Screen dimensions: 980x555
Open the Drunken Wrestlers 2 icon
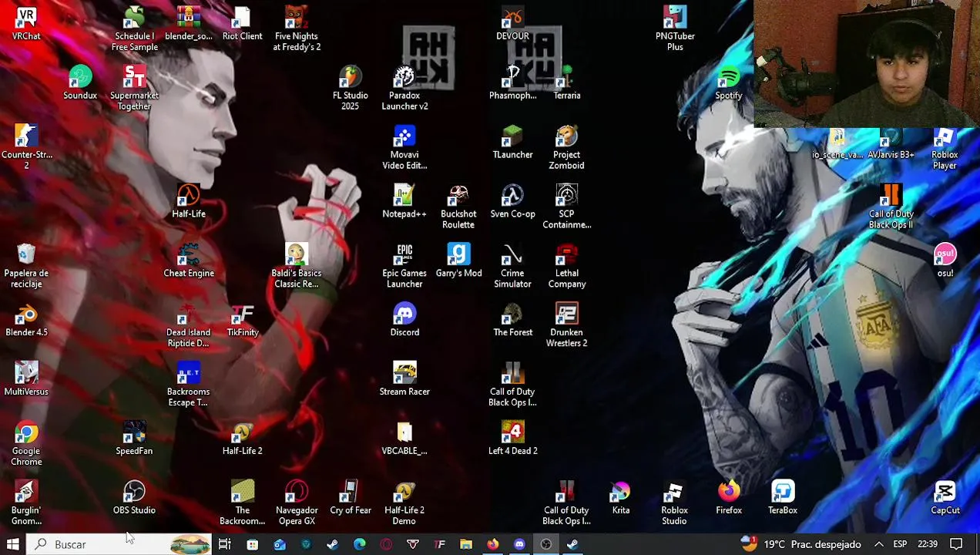(x=566, y=326)
